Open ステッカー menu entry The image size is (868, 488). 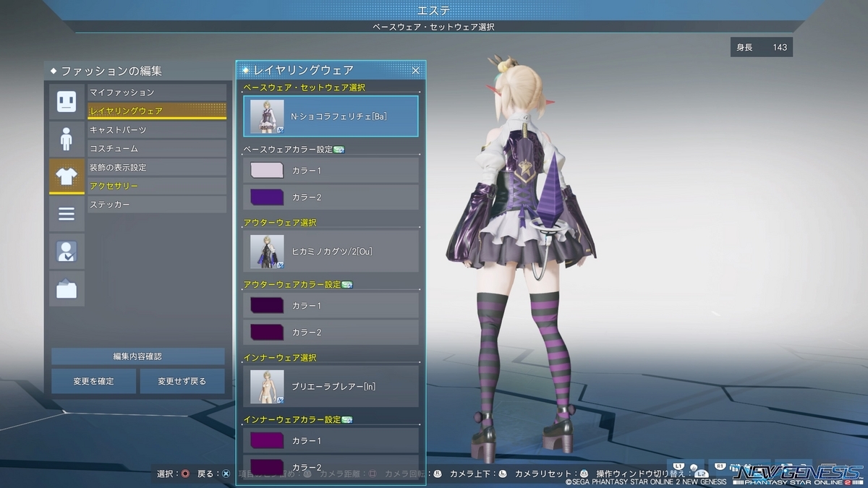(157, 205)
